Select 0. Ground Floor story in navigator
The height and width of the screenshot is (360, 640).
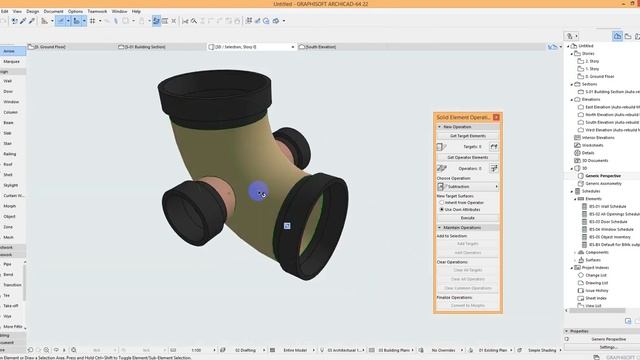(600, 77)
